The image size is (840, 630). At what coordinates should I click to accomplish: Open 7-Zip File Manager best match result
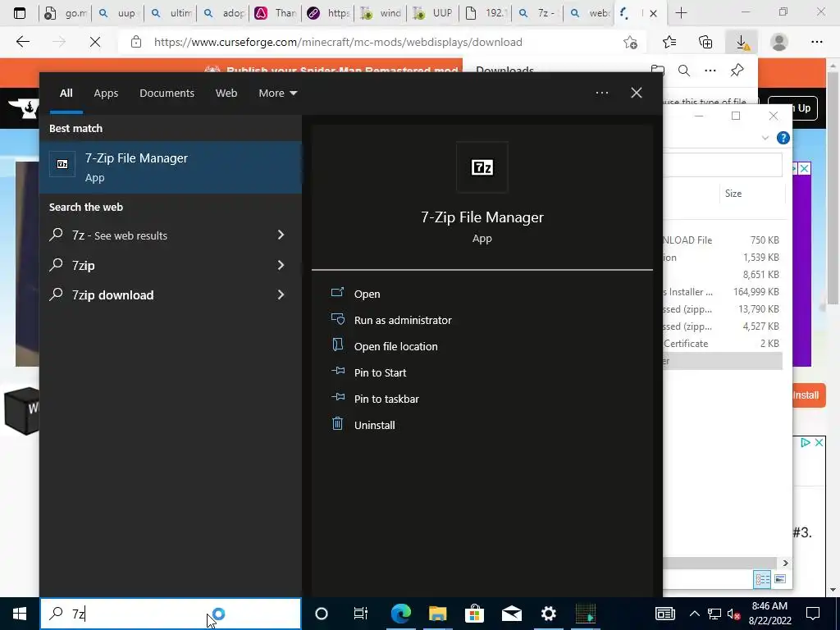click(171, 167)
